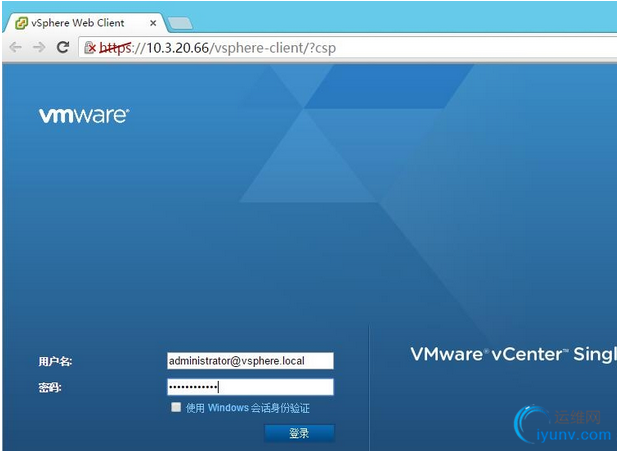Screen dimensions: 617x451
Task: Click the insecure certificate lock icon
Action: pyautogui.click(x=90, y=48)
